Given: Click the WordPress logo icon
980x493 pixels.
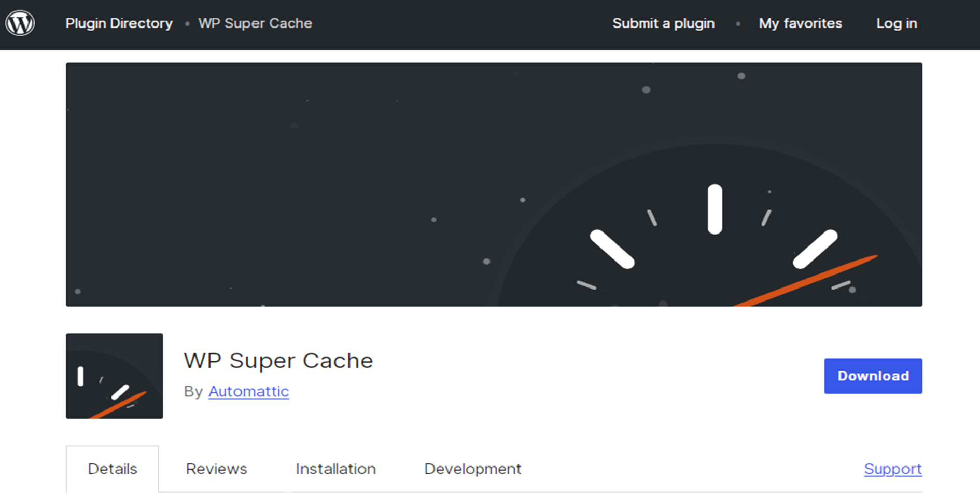Looking at the screenshot, I should coord(20,23).
